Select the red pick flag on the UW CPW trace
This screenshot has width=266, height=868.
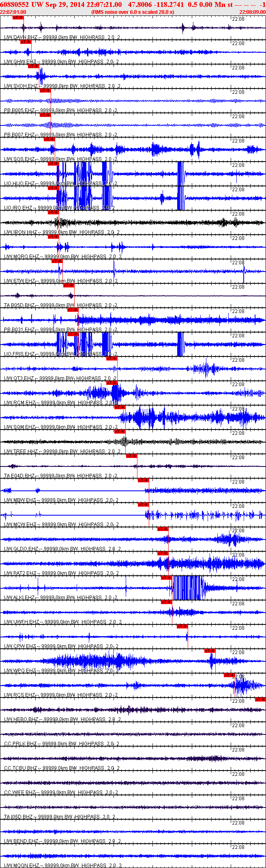(x=182, y=626)
